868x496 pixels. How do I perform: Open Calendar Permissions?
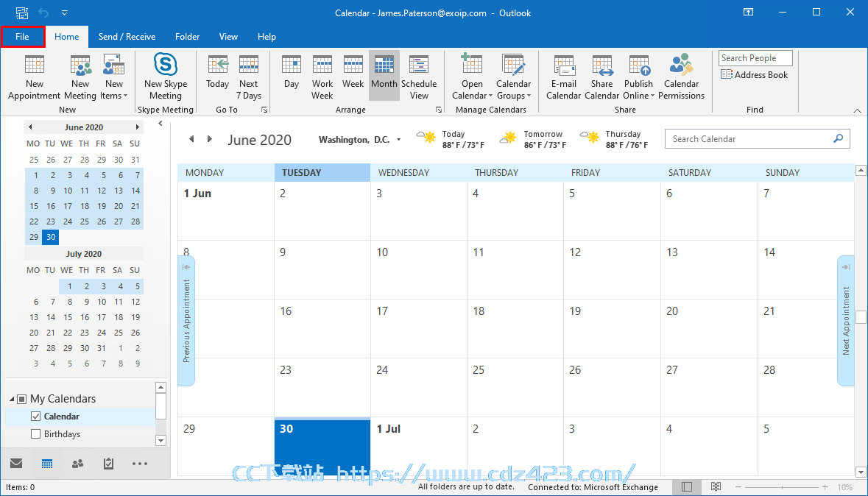681,77
